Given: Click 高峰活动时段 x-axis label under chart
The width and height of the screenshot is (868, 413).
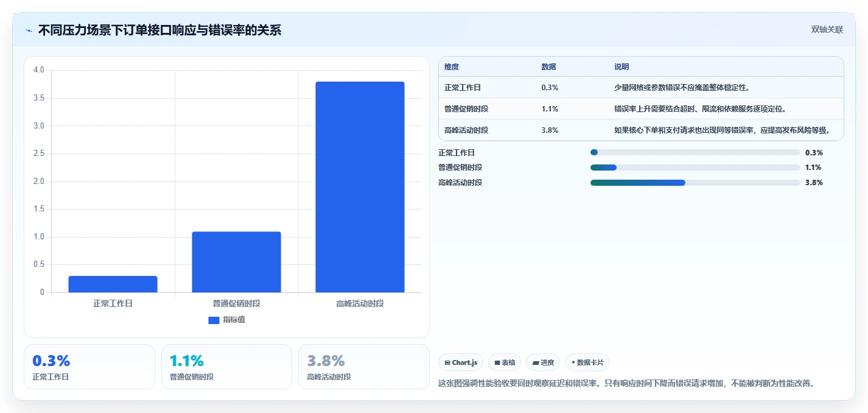Looking at the screenshot, I should point(360,303).
